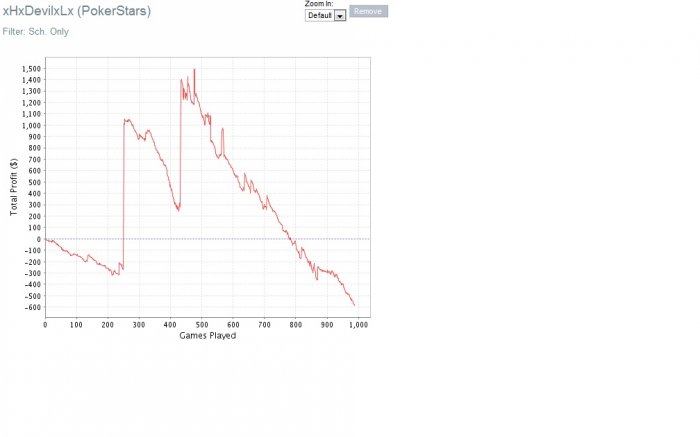Click the 1,000 y-axis profit value
This screenshot has height=437, width=700.
coord(31,125)
